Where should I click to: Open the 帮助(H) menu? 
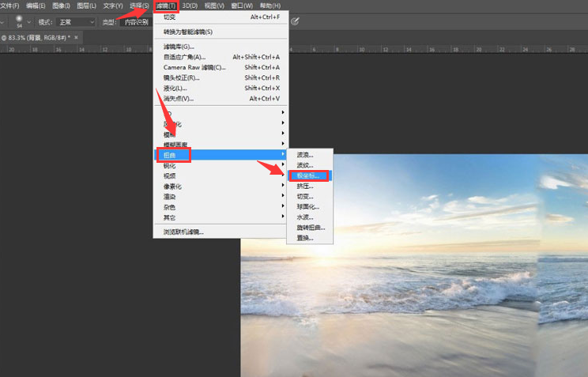click(270, 6)
